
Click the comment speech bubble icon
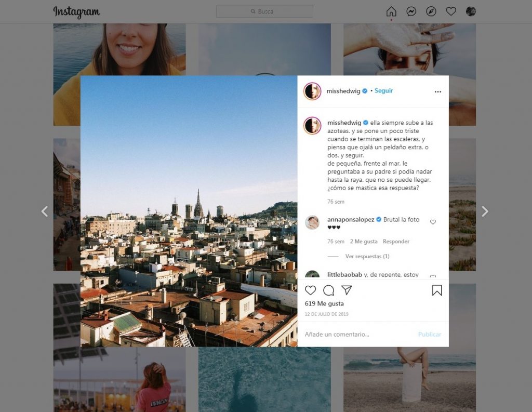[328, 290]
